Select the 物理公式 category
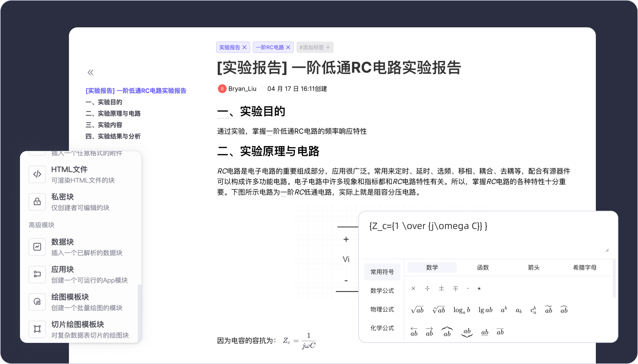Screen dimensions: 638x364 coord(382,309)
